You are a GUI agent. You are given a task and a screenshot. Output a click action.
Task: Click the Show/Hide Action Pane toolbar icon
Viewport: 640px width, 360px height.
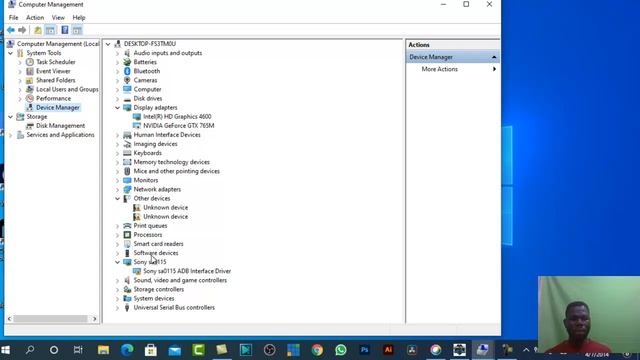77,30
